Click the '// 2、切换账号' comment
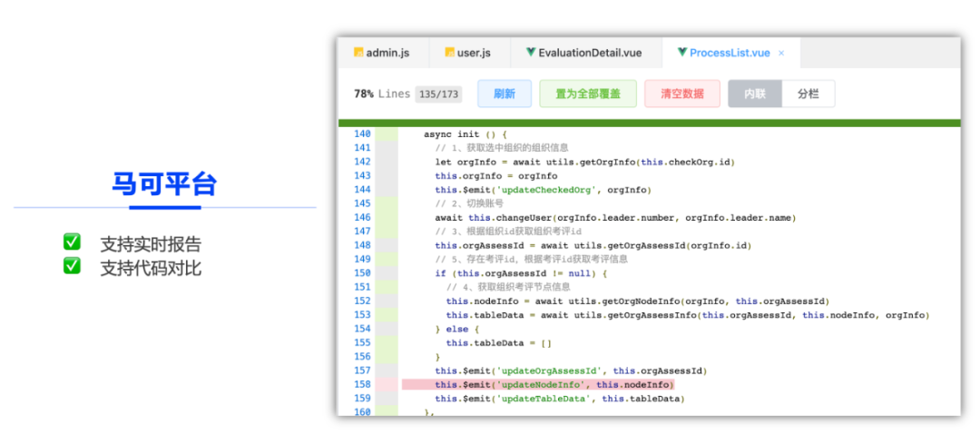 point(469,203)
